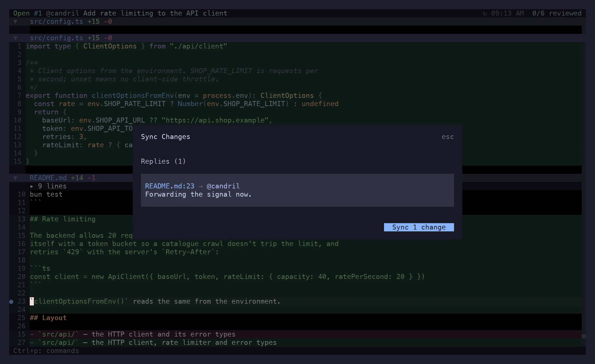
Task: Collapse the src/config.ts triangle just above code line 1
Action: tap(16, 38)
